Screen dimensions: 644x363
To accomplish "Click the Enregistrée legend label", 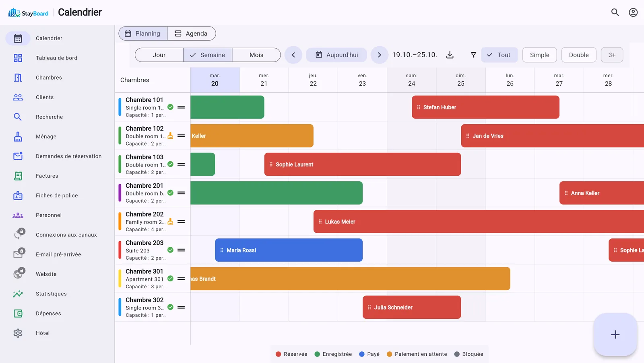I will tap(337, 354).
